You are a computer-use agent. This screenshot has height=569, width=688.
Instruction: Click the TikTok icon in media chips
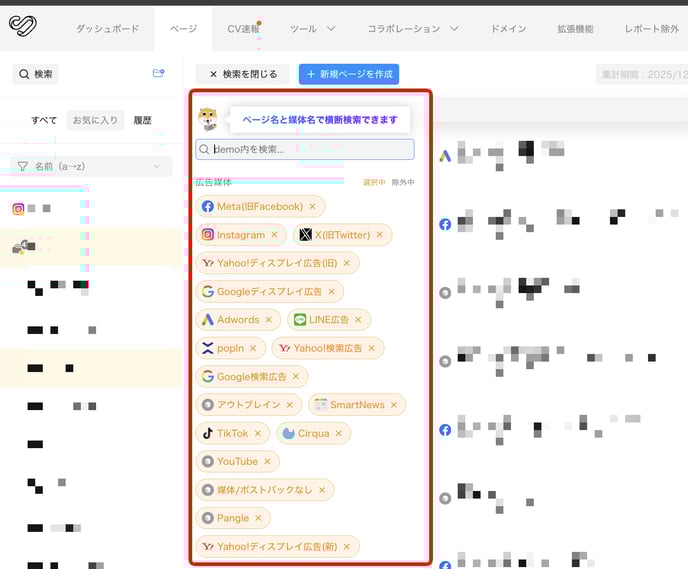tap(208, 433)
